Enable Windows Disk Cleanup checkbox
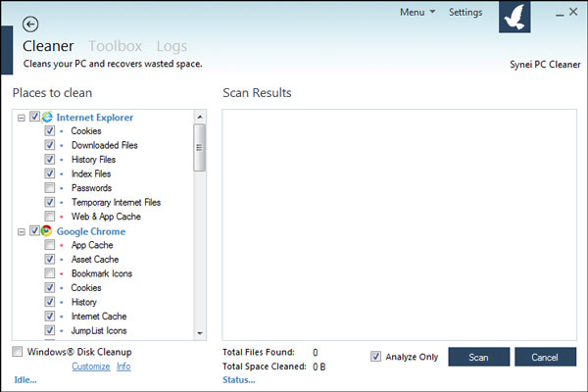Viewport: 588px width, 392px height. tap(18, 352)
